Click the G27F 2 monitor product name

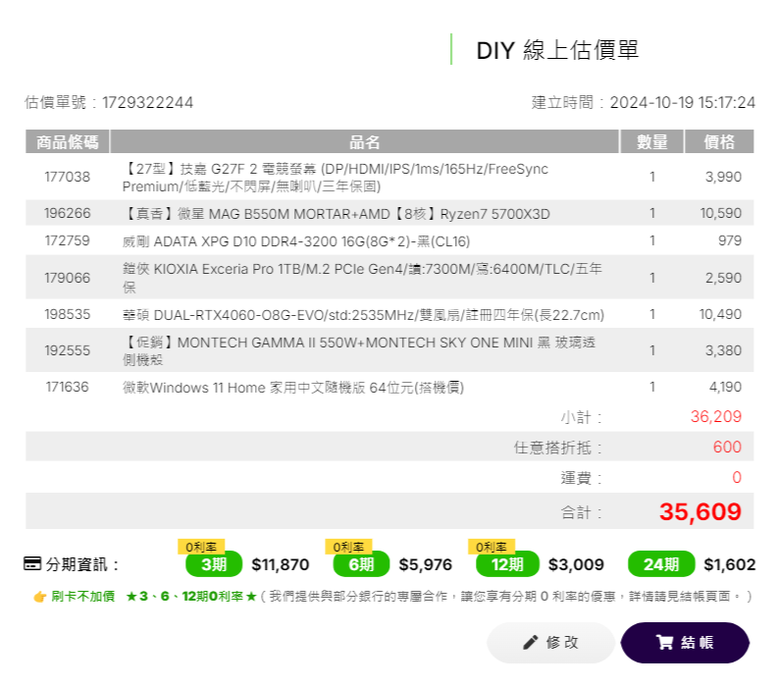click(335, 178)
